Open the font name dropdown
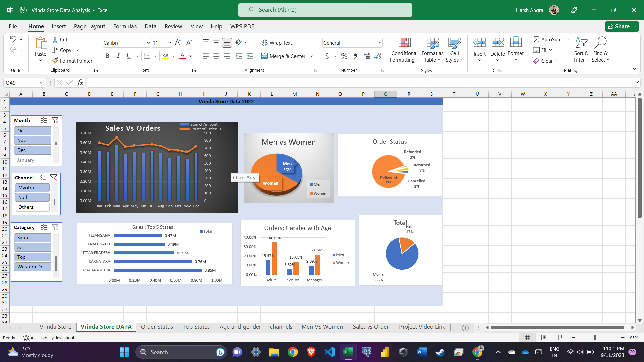Screen dimensions: 644x362 [x=148, y=43]
